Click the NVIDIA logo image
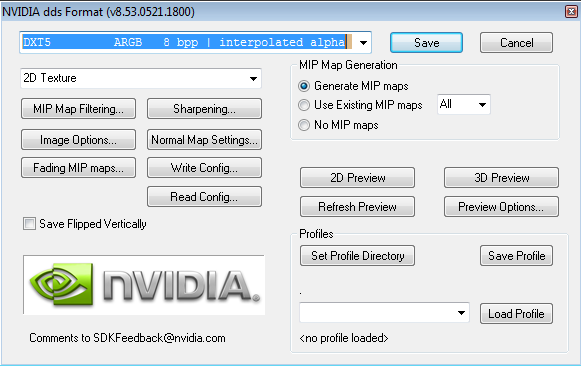Viewport: 581px width, 366px height. 144,285
